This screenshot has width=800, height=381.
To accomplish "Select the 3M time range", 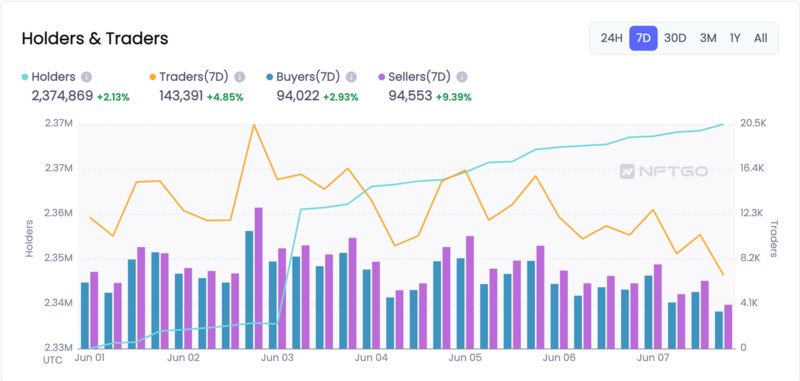I will coord(708,38).
